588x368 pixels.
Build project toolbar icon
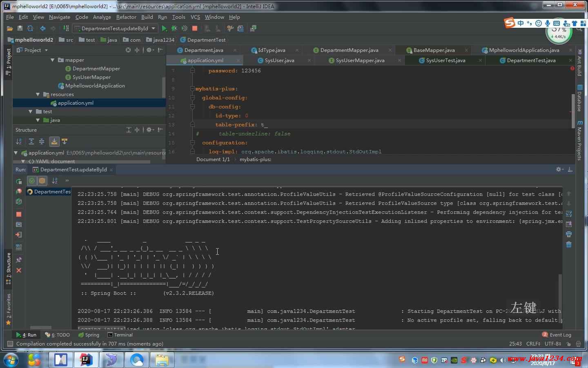66,29
